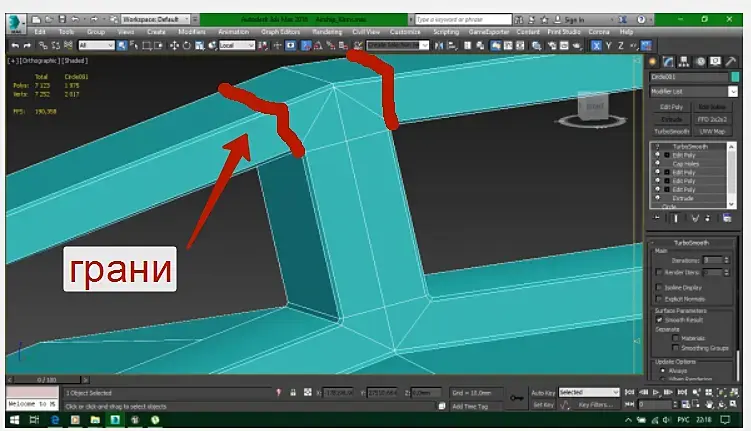Viewport: 751px width, 431px height.
Task: Activate the Select and Rotate tool
Action: (187, 45)
